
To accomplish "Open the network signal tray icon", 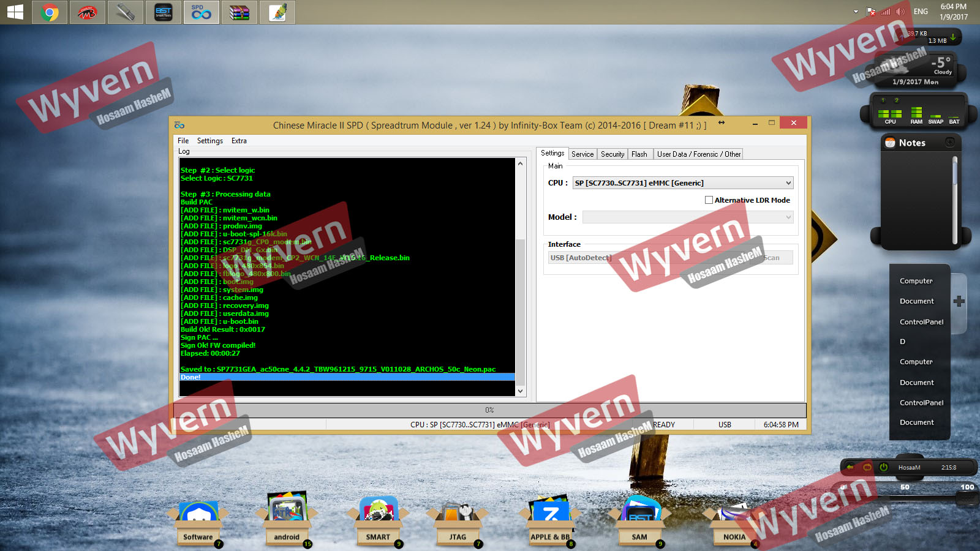I will point(886,12).
